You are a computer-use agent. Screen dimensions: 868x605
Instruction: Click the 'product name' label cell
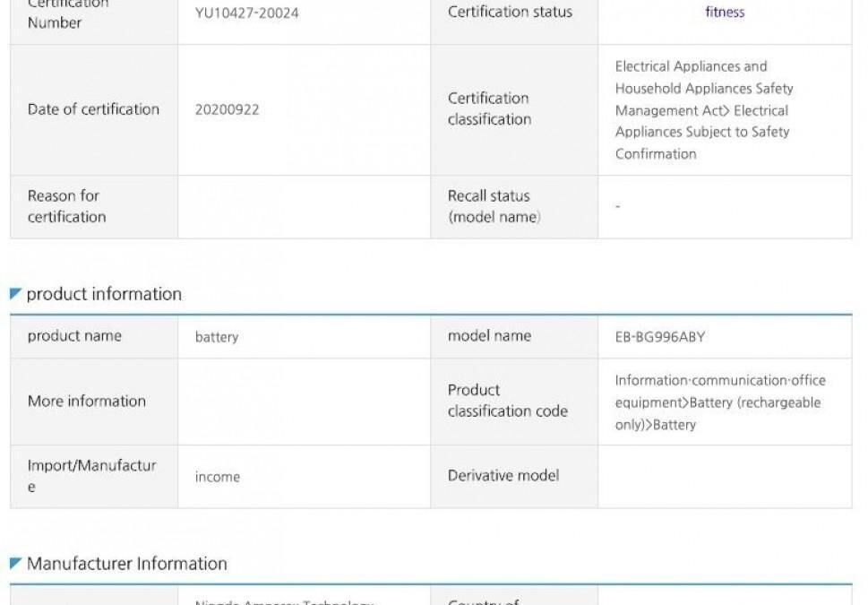pos(74,336)
